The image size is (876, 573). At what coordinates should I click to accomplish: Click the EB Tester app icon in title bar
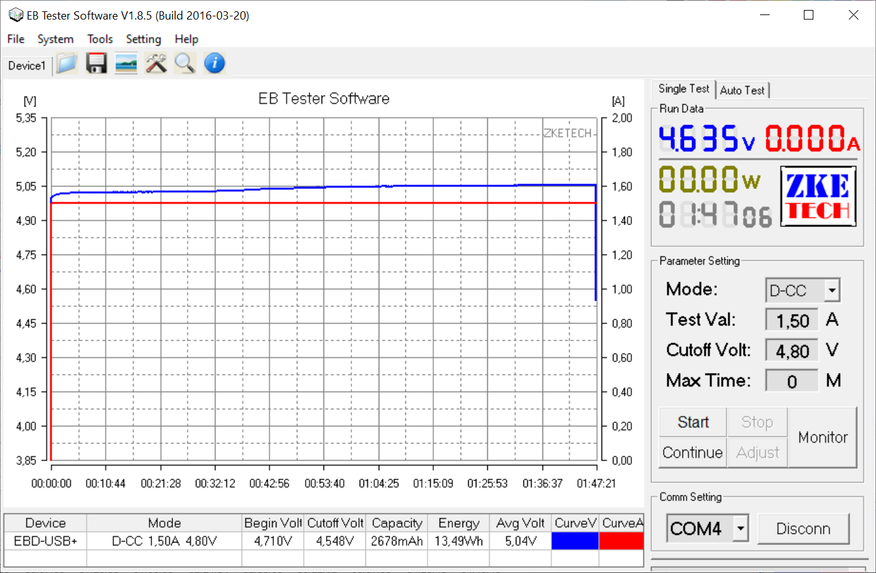[16, 15]
